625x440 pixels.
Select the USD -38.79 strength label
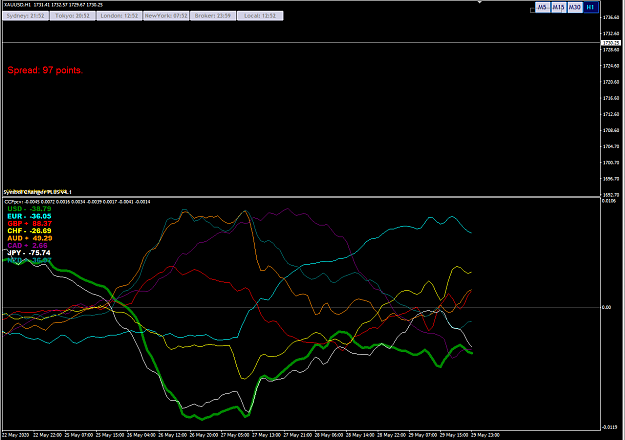click(29, 209)
